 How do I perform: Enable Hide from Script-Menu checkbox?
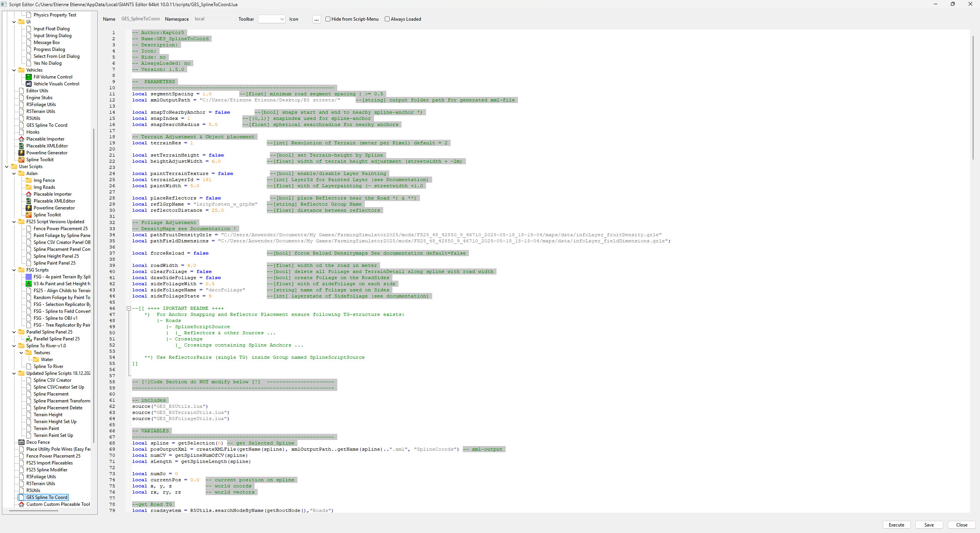[328, 19]
